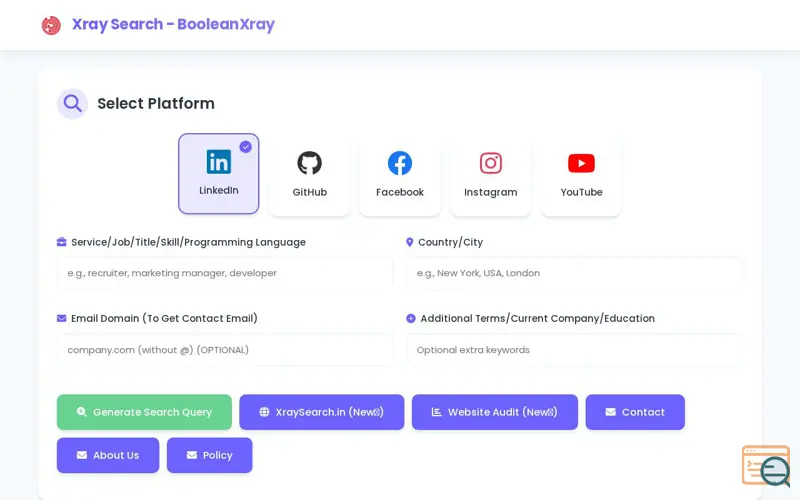Click the Country/City label text

[450, 242]
